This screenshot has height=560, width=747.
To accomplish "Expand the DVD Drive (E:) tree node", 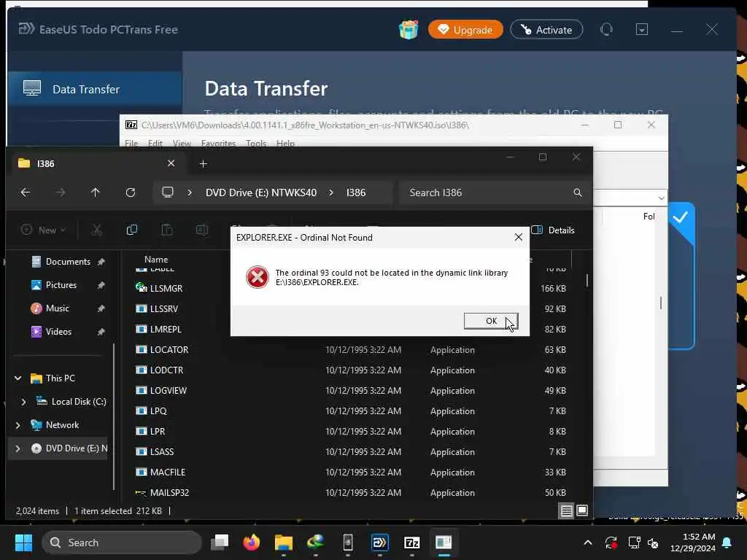I will tap(18, 448).
